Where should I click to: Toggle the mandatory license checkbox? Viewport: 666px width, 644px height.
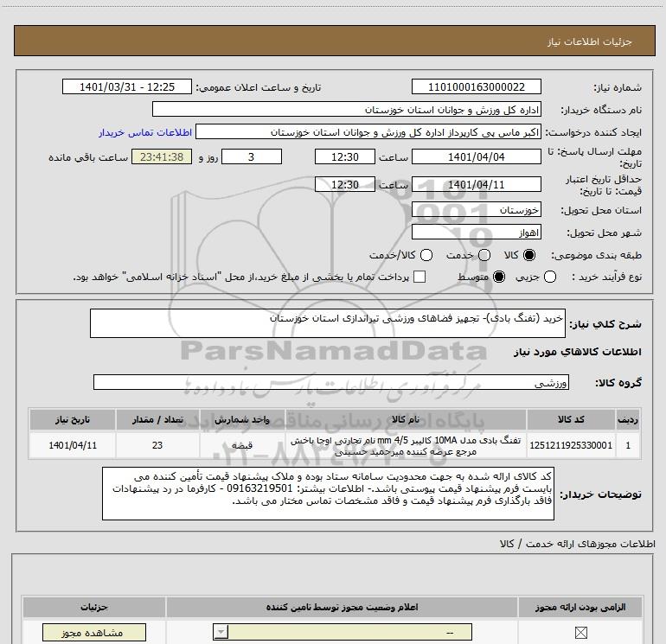pos(580,633)
